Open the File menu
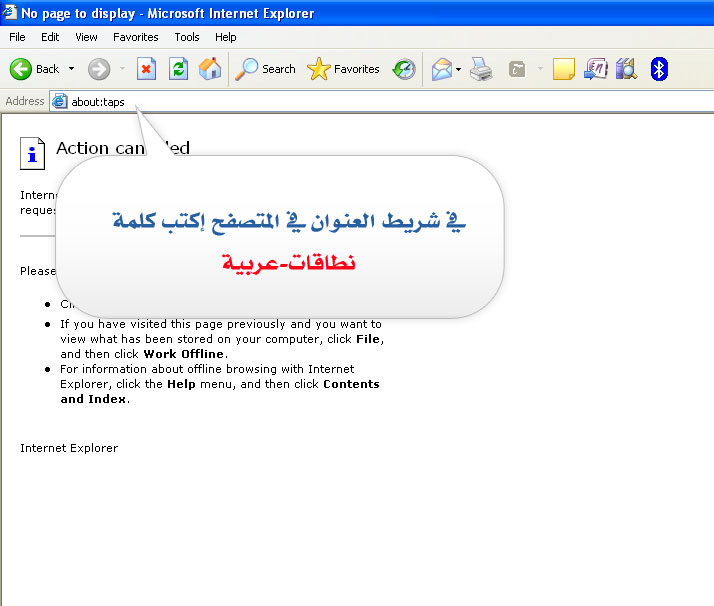 click(x=17, y=37)
